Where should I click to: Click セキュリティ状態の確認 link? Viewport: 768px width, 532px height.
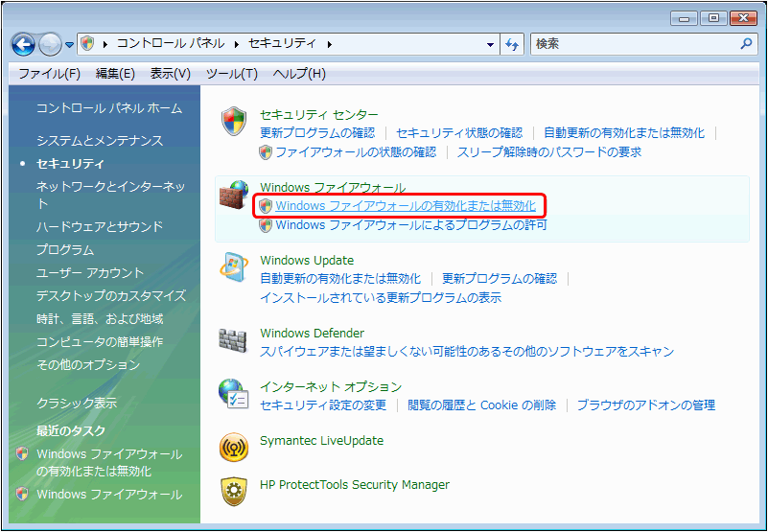click(459, 132)
